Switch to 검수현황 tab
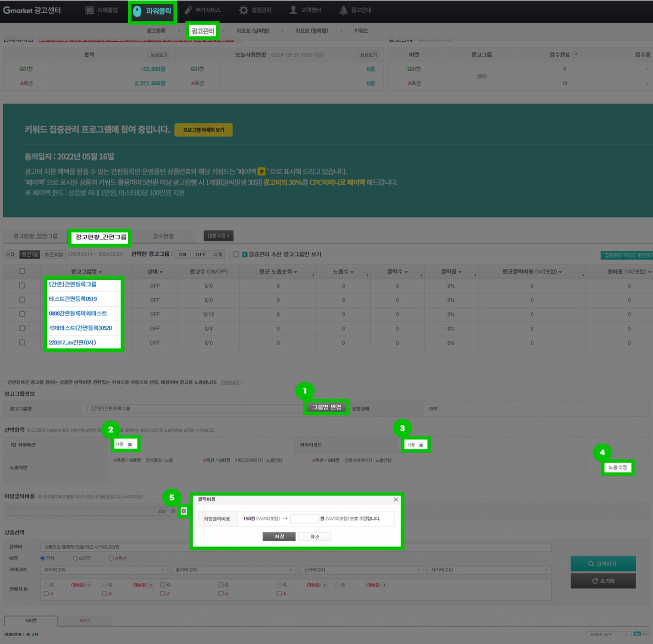Viewport: 653px width, 644px height. [163, 236]
